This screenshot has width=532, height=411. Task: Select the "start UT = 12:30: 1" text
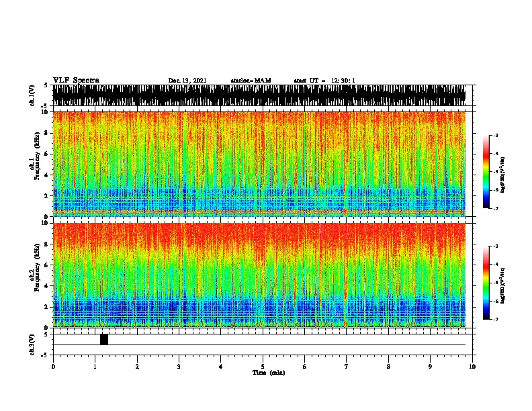324,81
